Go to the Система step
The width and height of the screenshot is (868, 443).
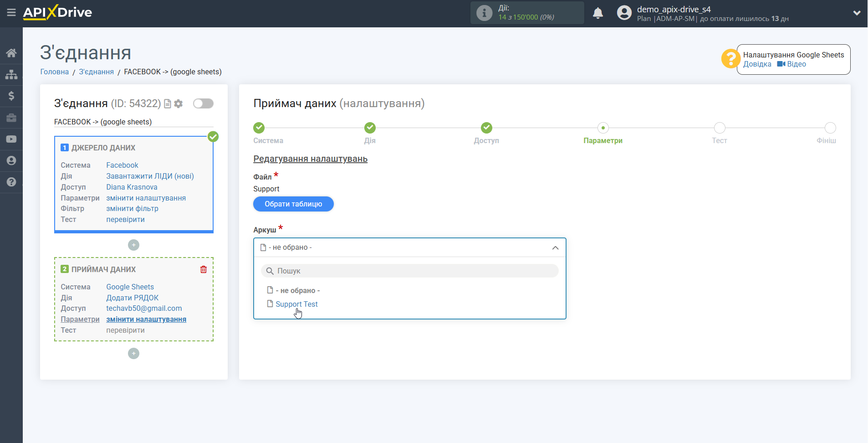point(259,128)
